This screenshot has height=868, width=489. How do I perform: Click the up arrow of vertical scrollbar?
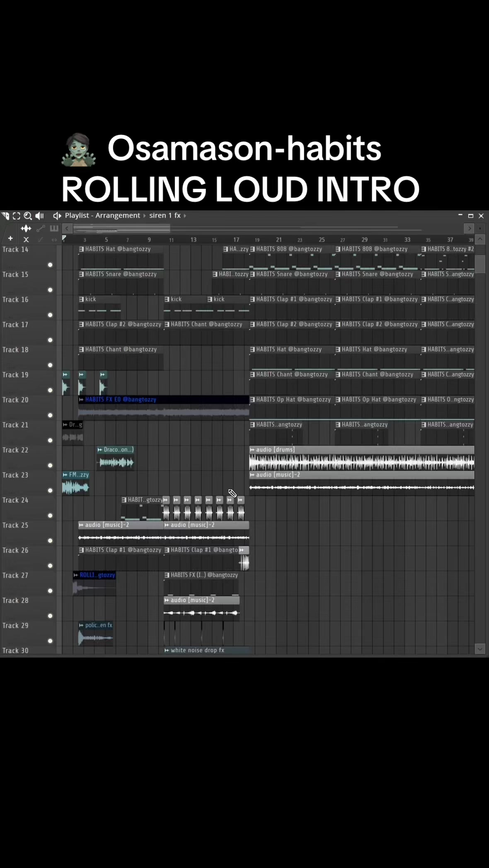coord(480,239)
